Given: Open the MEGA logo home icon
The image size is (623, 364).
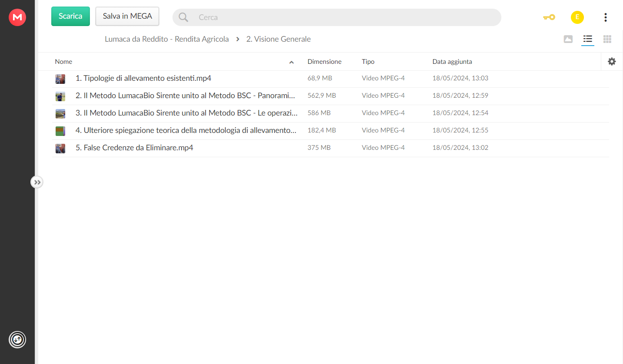Looking at the screenshot, I should [x=17, y=17].
